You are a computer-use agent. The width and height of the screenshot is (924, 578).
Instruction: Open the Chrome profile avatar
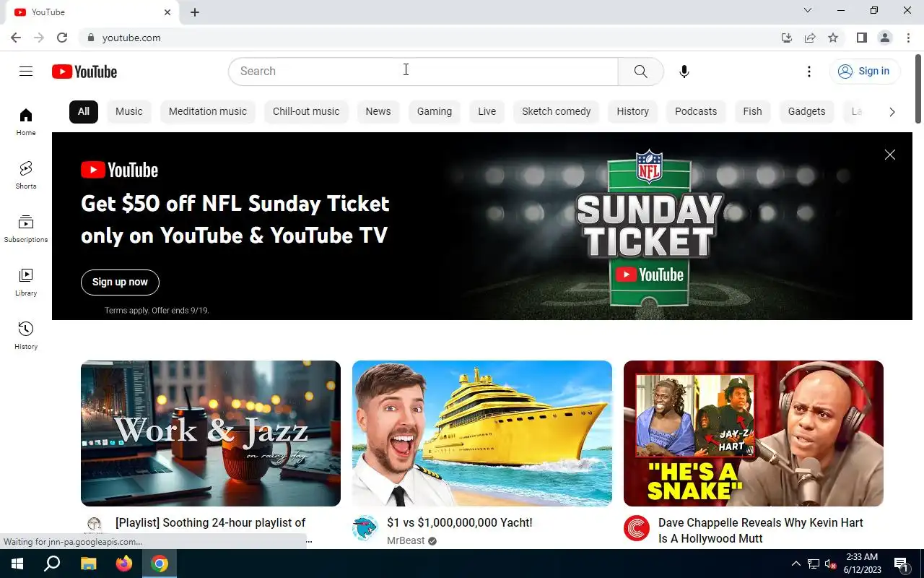point(885,38)
